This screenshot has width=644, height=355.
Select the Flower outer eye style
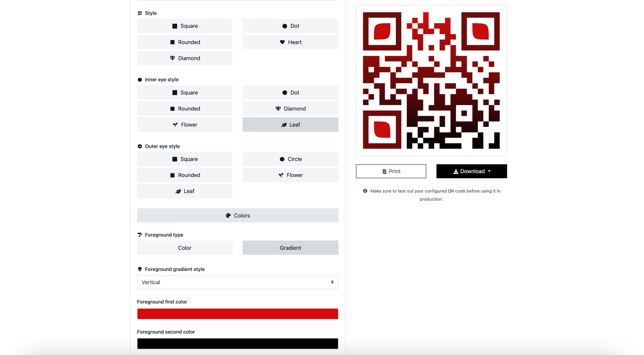point(290,175)
